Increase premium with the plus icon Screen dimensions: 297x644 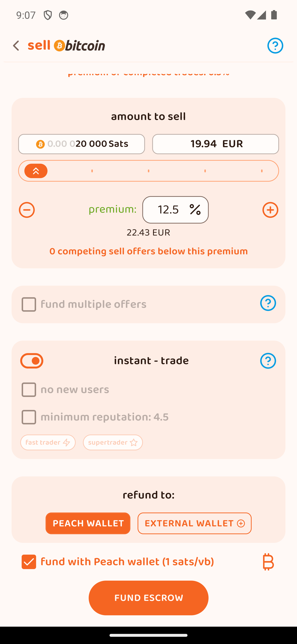[x=270, y=210]
